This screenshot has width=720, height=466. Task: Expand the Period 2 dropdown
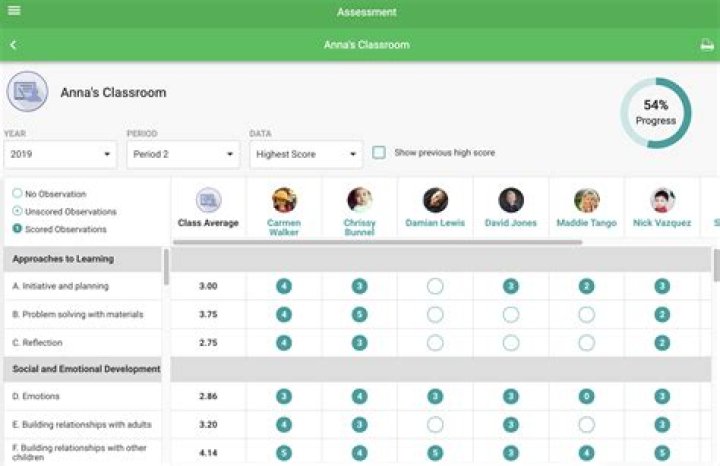(x=182, y=155)
